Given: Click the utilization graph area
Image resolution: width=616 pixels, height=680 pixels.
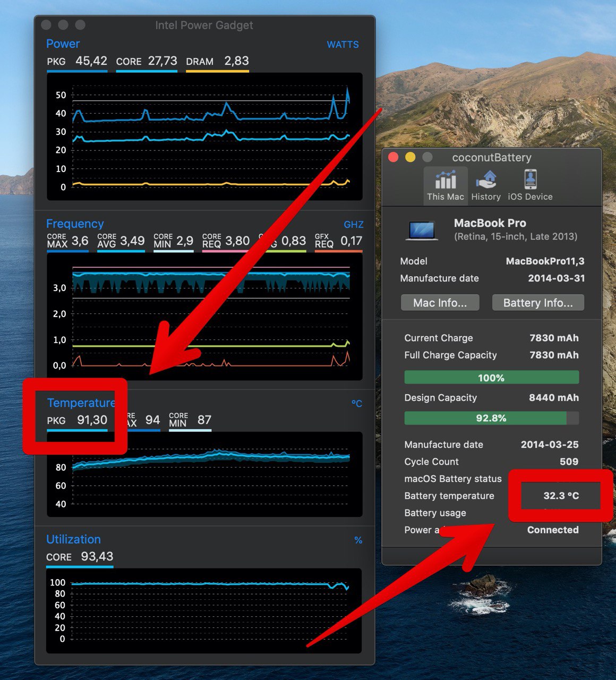Looking at the screenshot, I should [204, 611].
